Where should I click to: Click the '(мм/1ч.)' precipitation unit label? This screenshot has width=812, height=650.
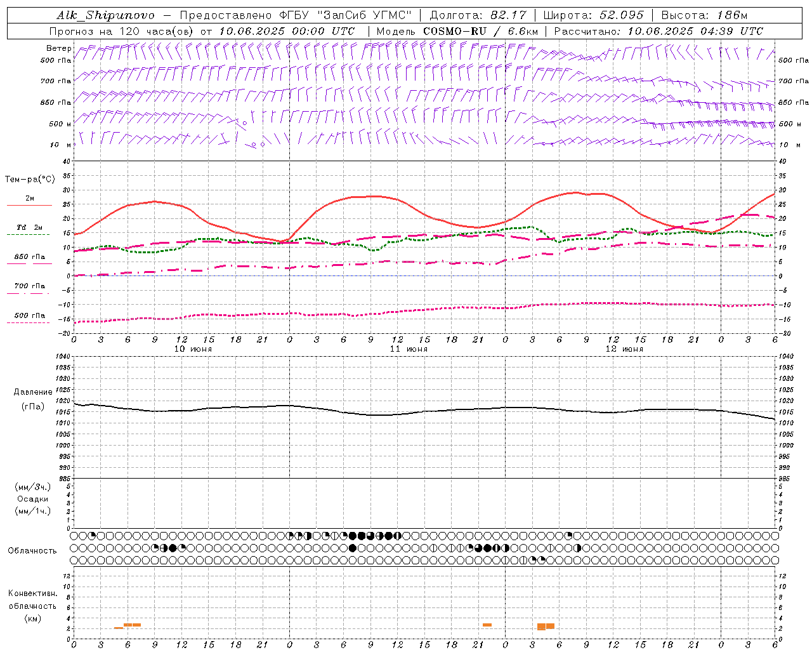(x=33, y=511)
